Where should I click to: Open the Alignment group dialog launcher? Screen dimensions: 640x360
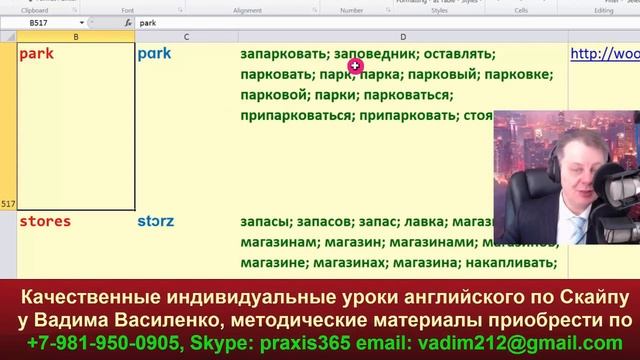pos(315,10)
